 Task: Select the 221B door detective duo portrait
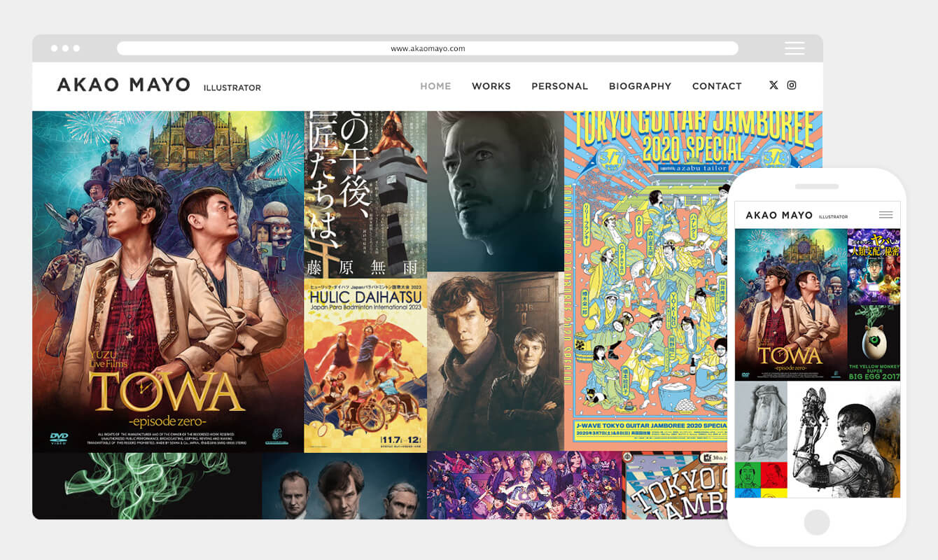coord(496,360)
